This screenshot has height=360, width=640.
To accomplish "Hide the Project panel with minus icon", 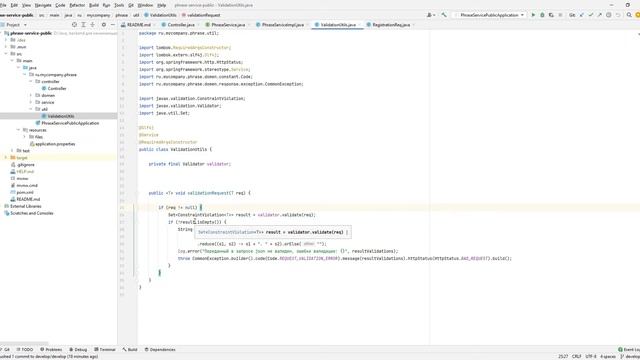I will coord(113,25).
